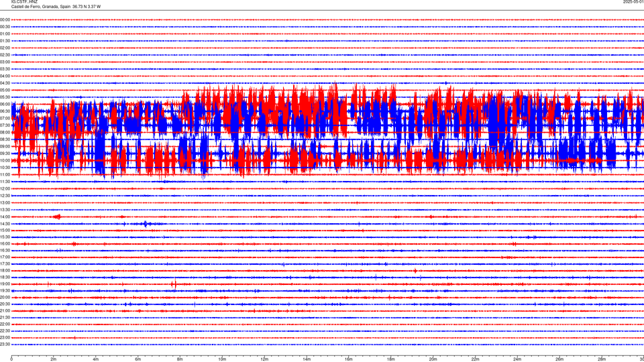Click the 02:00 time label
This screenshot has height=362, width=644.
tap(5, 48)
